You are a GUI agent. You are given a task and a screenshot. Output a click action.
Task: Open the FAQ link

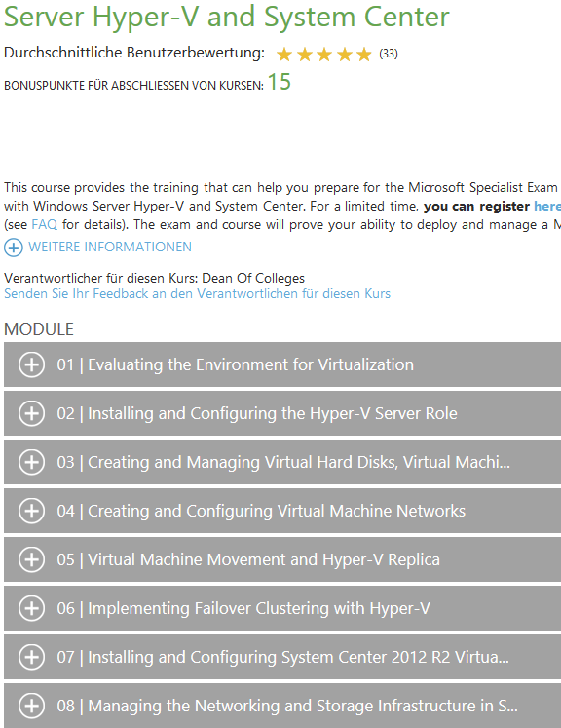point(44,225)
